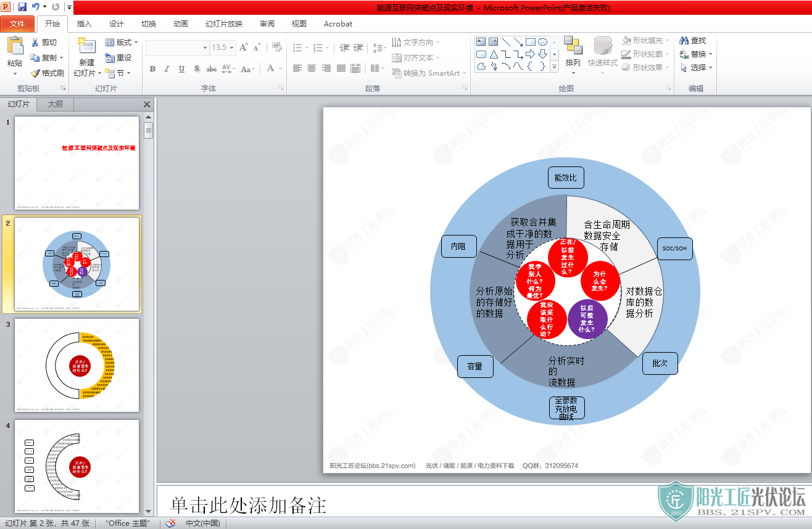Image resolution: width=812 pixels, height=529 pixels.
Task: Click the spell check icon in status bar
Action: coord(171,523)
